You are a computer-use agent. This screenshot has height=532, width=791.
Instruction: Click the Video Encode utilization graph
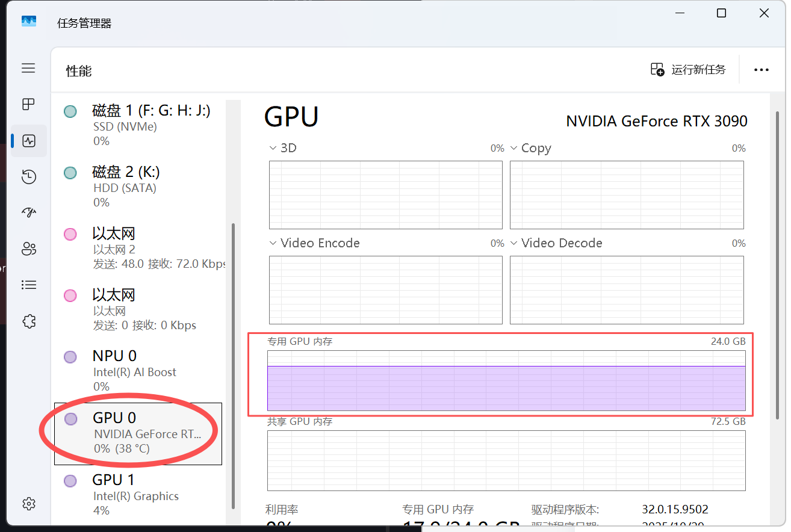(386, 290)
